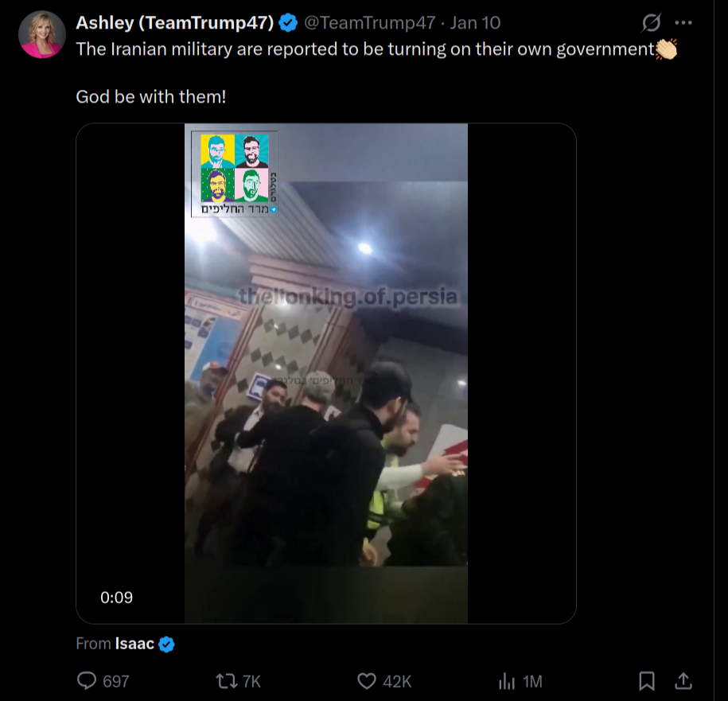The height and width of the screenshot is (701, 728).
Task: Open the Jan 10 timestamp link
Action: click(475, 22)
